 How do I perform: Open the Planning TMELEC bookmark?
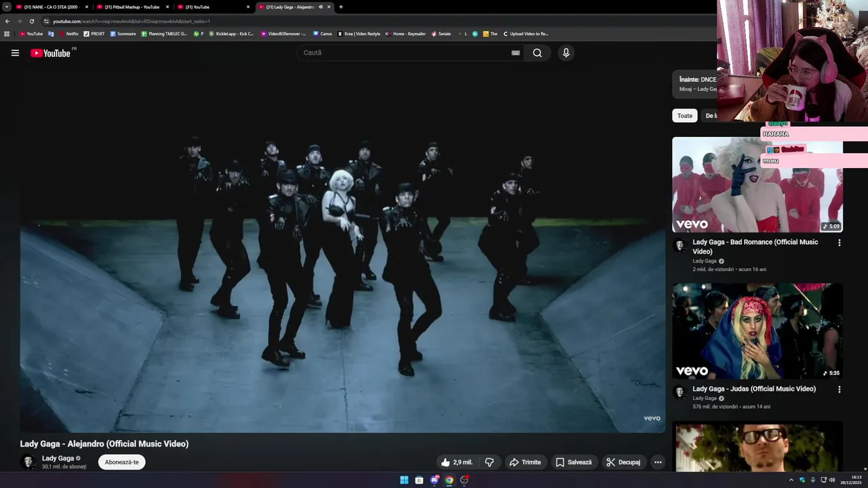[x=164, y=33]
